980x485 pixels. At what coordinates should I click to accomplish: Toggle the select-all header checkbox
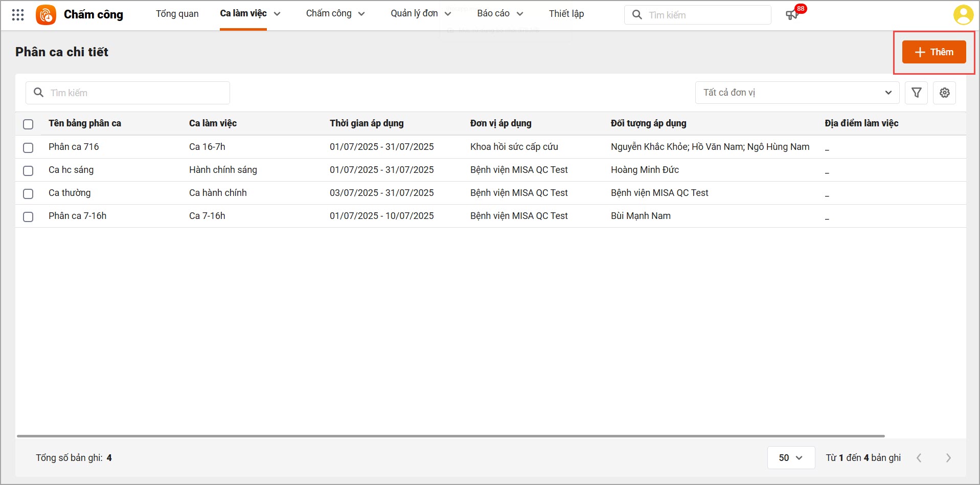tap(28, 124)
